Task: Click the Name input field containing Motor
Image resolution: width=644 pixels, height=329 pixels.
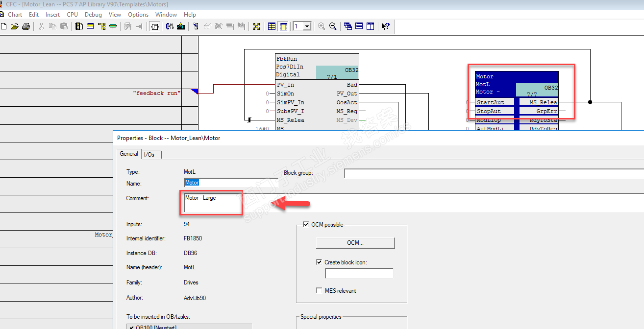Action: tap(231, 183)
